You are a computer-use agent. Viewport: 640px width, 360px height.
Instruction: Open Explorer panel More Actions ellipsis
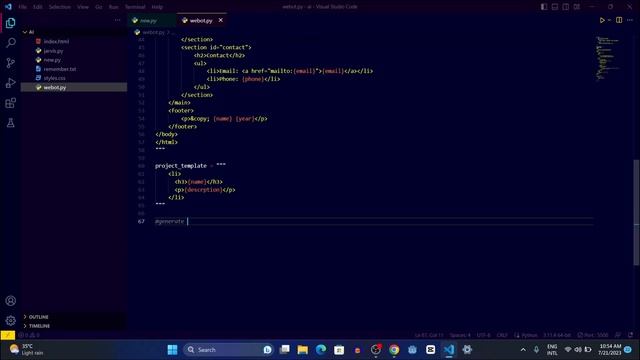pos(118,20)
